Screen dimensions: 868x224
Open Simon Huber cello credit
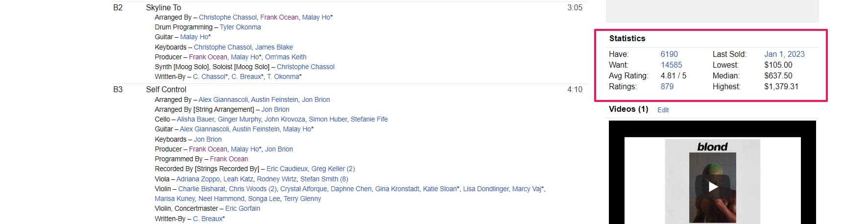click(328, 119)
